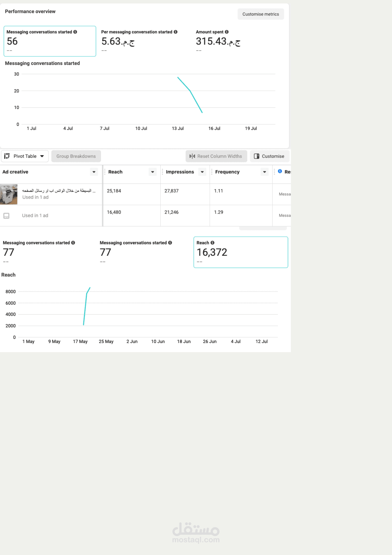Expand the Frequency column dropdown arrow

[264, 172]
